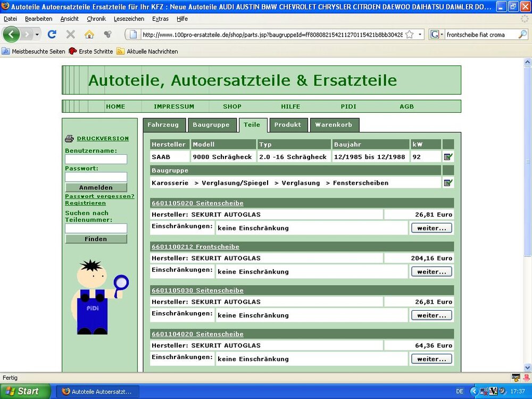Click the vertical scrollbar up arrow
Screen dimensions: 532x399
tap(528, 62)
